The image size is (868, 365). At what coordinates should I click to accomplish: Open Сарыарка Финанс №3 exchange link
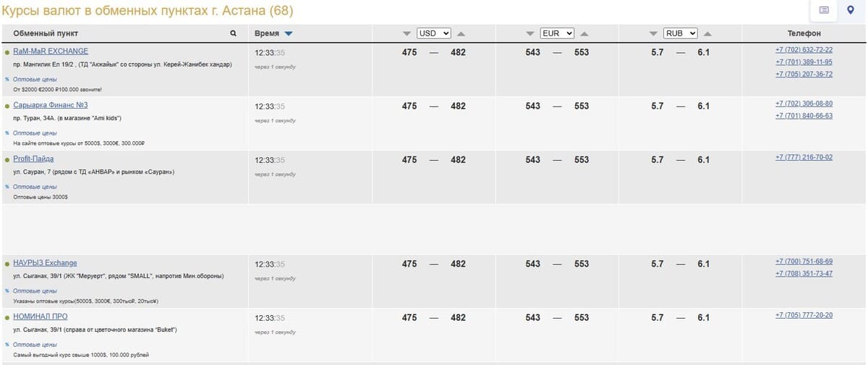[50, 105]
